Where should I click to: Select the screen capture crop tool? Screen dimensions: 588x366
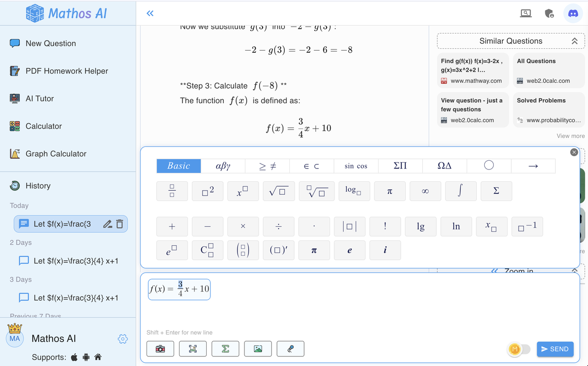(x=192, y=349)
